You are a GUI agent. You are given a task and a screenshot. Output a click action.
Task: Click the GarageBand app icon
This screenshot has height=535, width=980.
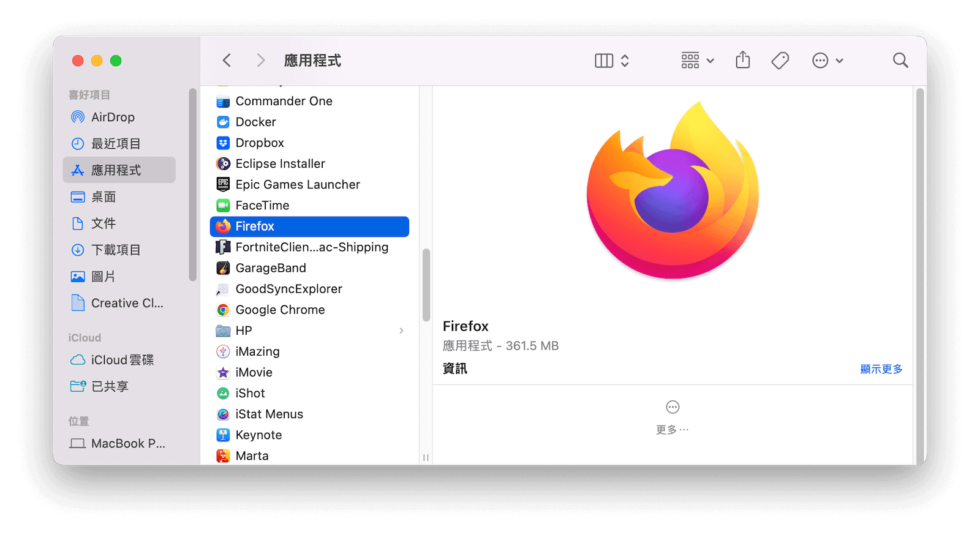[223, 268]
